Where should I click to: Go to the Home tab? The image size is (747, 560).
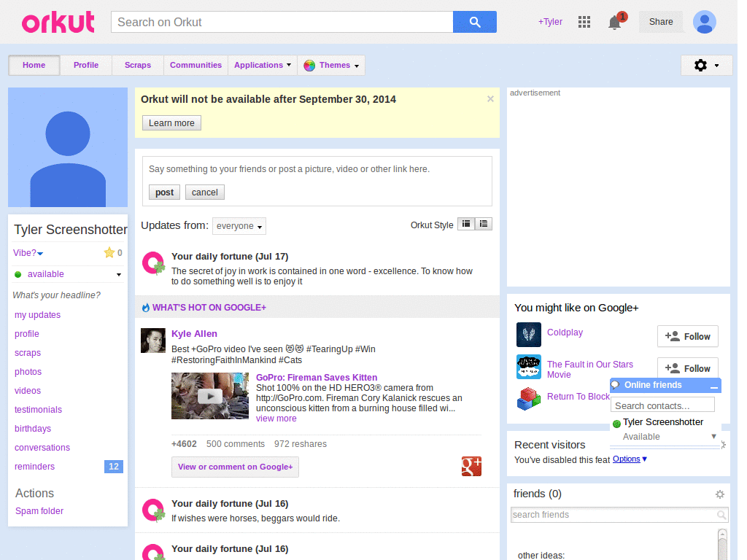click(34, 65)
